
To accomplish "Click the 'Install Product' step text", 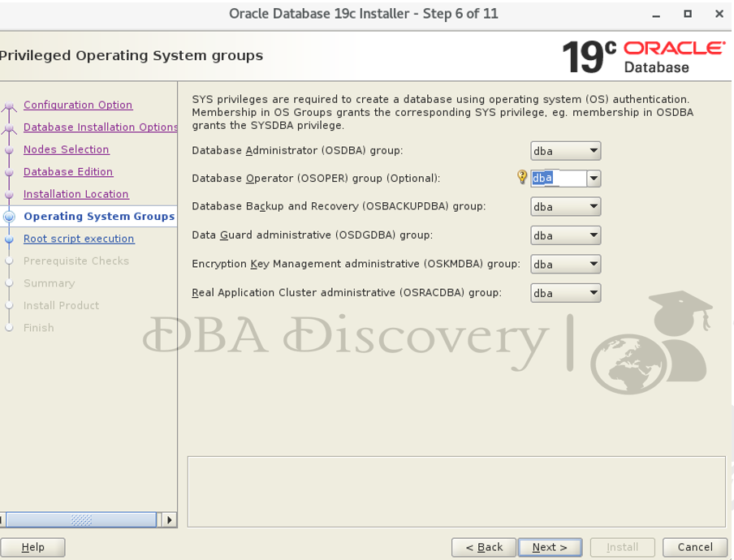I will [x=62, y=305].
